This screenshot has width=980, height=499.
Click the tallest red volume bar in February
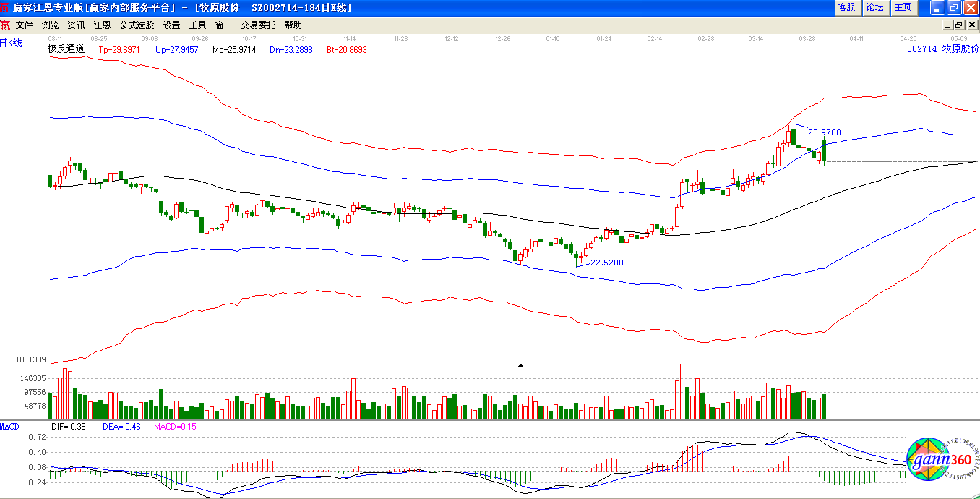coord(682,391)
